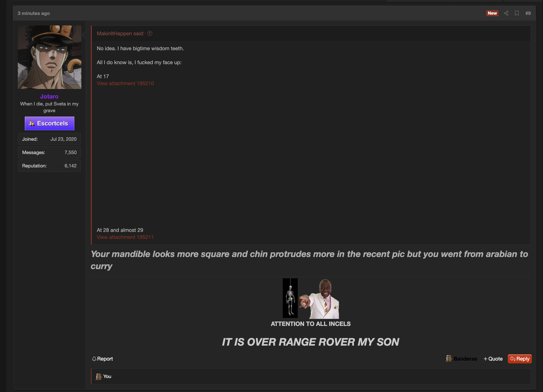The height and width of the screenshot is (392, 543).
Task: Open Jotaro's avatar image
Action: [x=50, y=57]
